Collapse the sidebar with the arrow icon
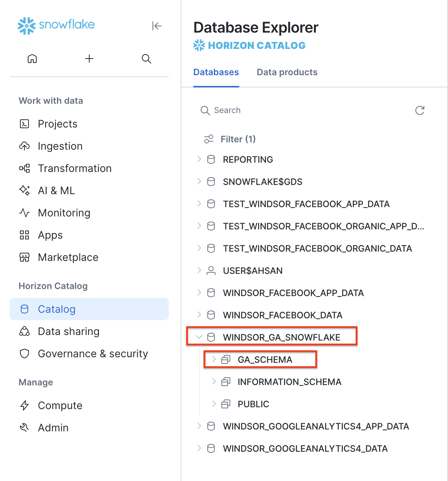The height and width of the screenshot is (481, 448). pos(157,26)
